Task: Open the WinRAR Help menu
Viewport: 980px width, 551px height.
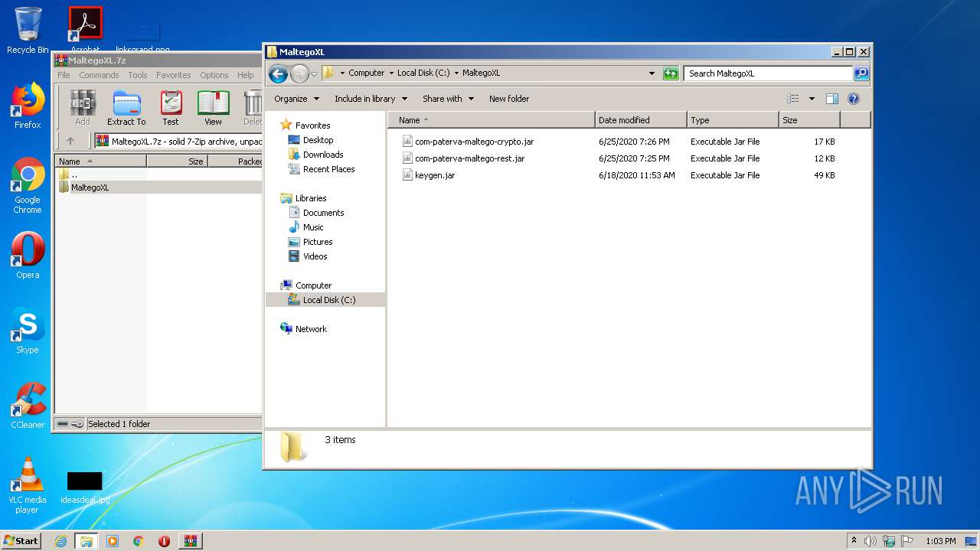Action: (245, 75)
